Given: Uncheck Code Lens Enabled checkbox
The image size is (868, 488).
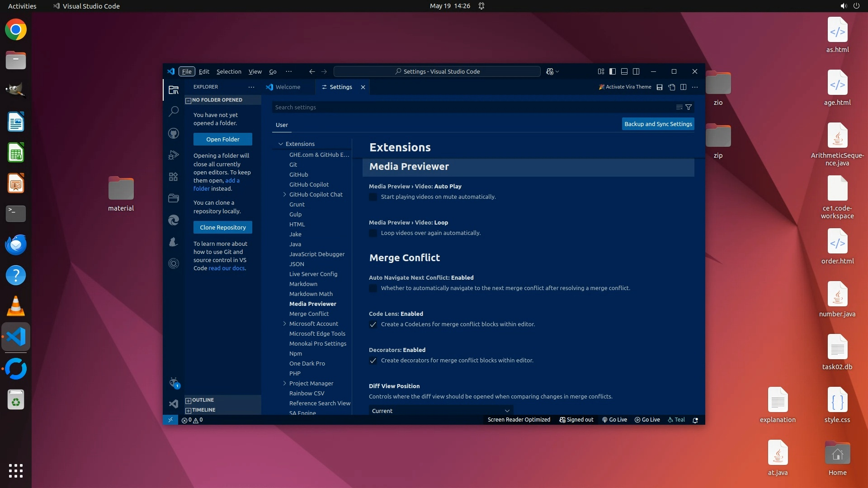Looking at the screenshot, I should tap(373, 324).
